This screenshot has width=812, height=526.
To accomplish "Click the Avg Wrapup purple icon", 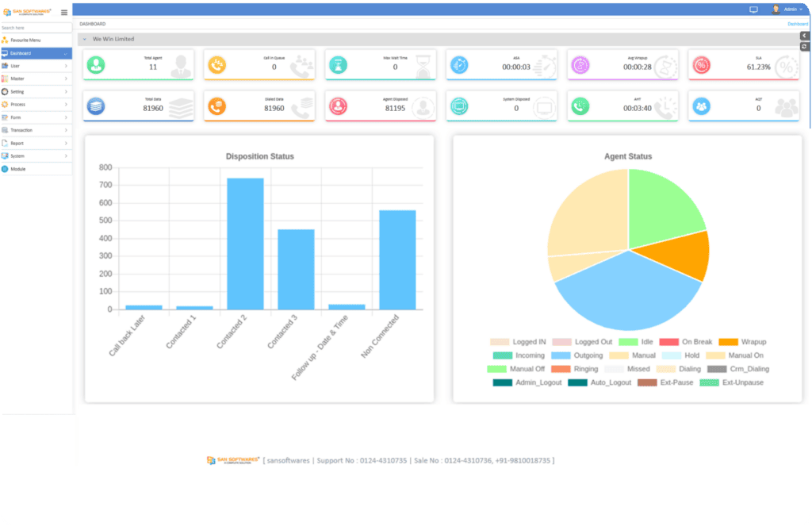I will click(x=580, y=65).
